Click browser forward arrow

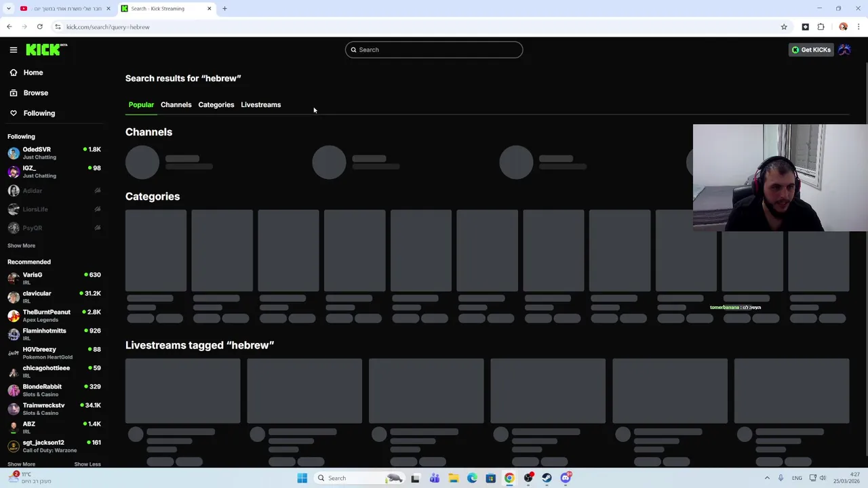[24, 26]
